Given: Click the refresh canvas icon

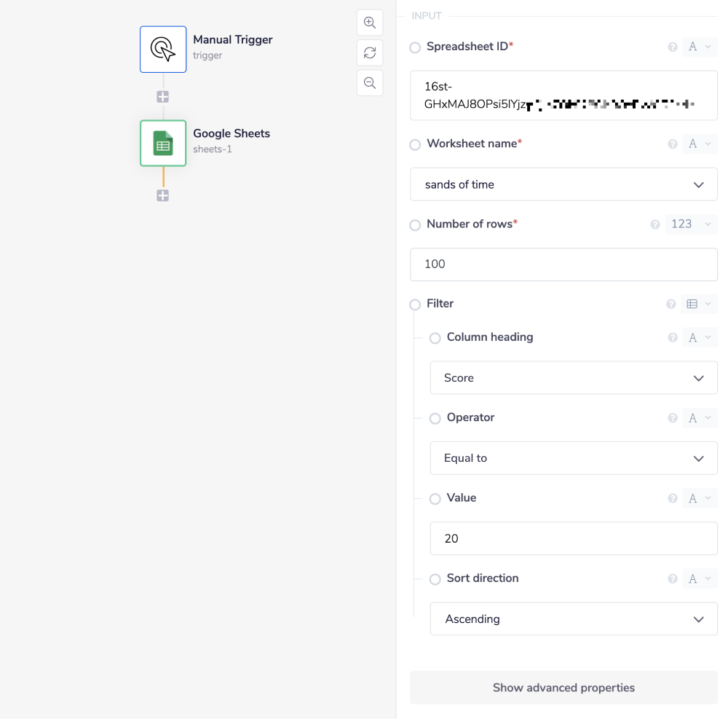Looking at the screenshot, I should pos(369,52).
